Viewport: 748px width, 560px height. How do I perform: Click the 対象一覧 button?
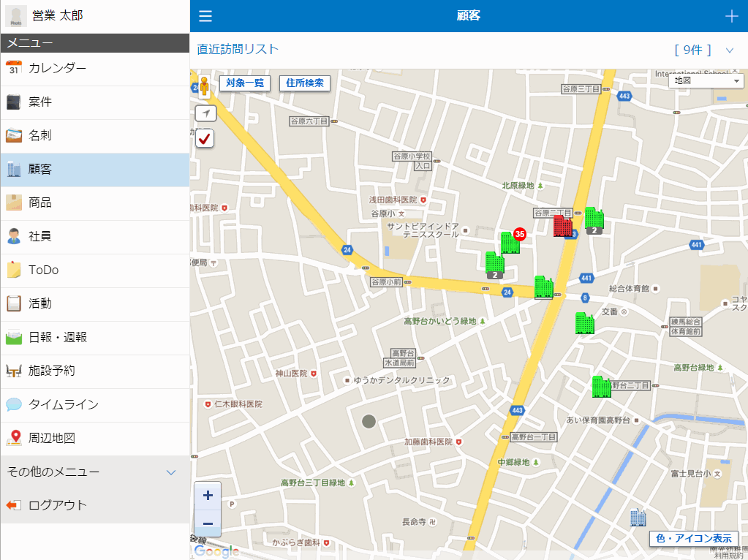point(245,83)
